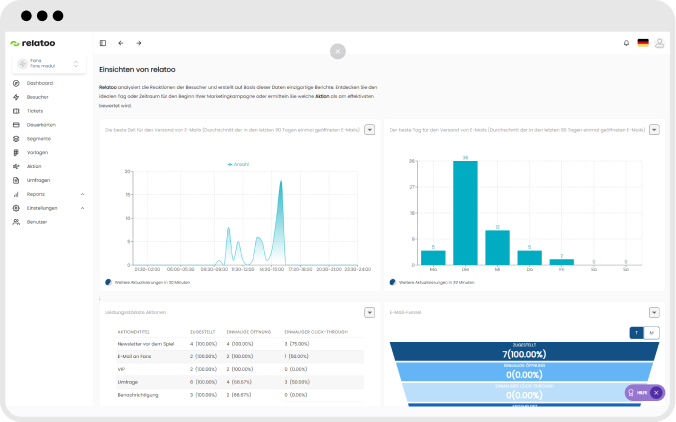Click the Einmalige Öffnung funnel segment
Image resolution: width=676 pixels, height=422 pixels.
pyautogui.click(x=524, y=372)
